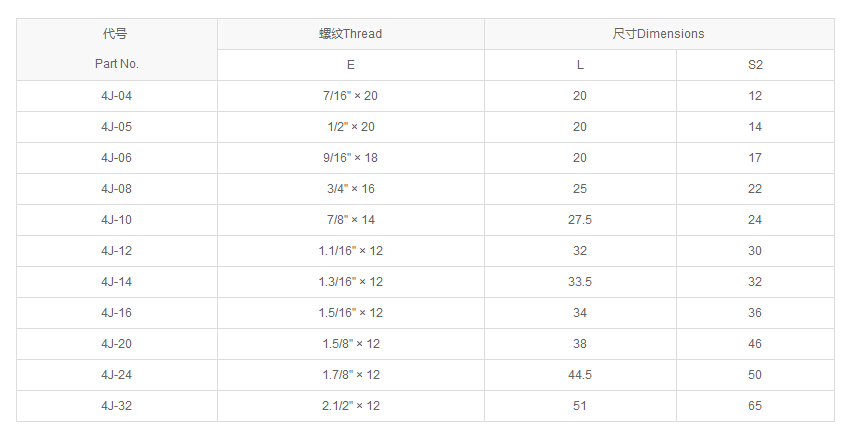The width and height of the screenshot is (857, 445).
Task: Click part number 4J-12
Action: (x=116, y=251)
